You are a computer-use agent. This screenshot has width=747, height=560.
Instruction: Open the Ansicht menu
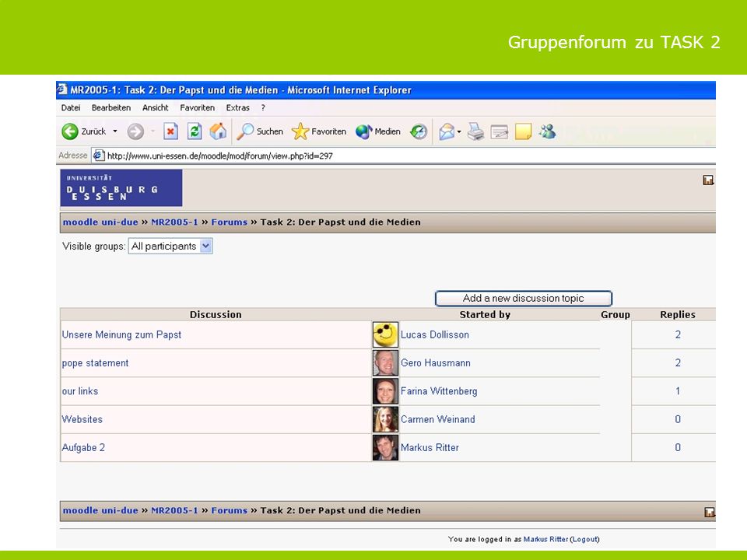156,107
